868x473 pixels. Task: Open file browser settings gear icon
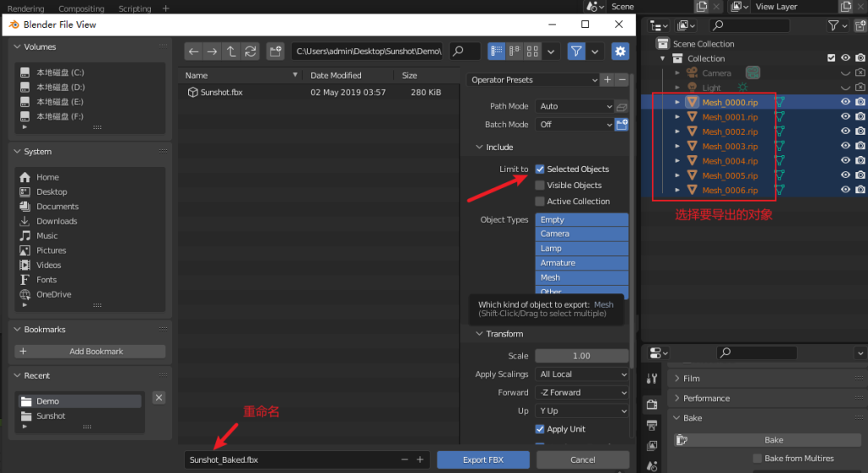tap(620, 52)
